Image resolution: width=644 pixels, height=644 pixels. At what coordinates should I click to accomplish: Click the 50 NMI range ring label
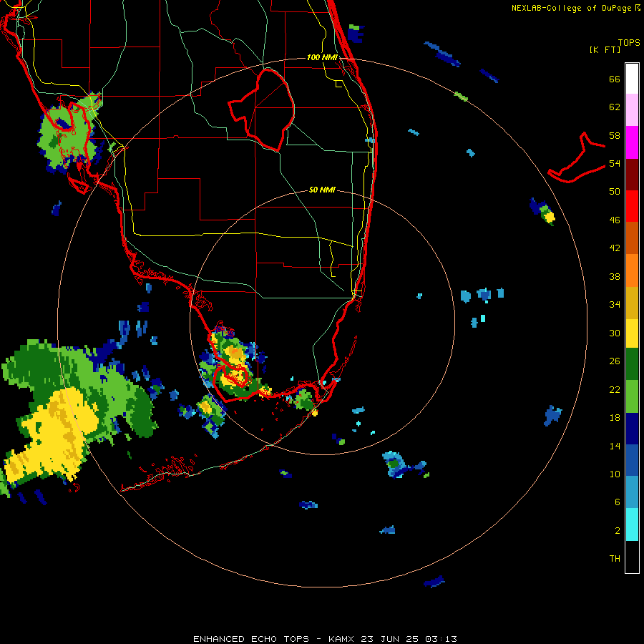(x=322, y=190)
